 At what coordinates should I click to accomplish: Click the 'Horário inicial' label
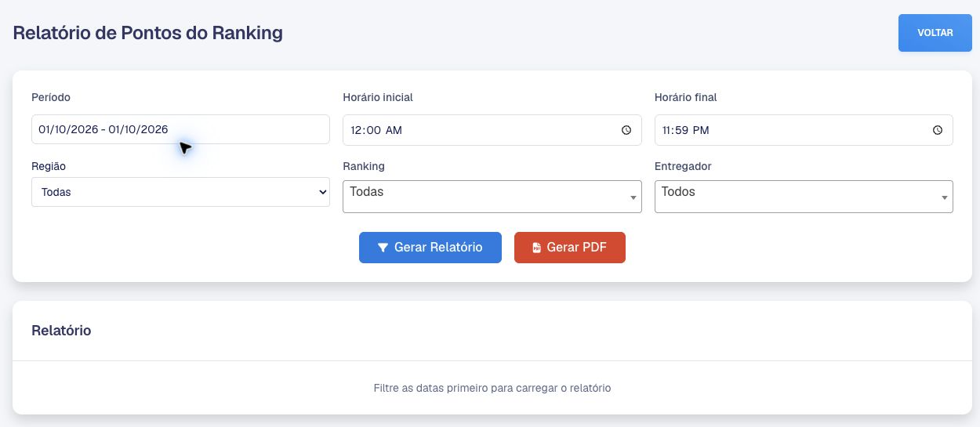[x=378, y=97]
